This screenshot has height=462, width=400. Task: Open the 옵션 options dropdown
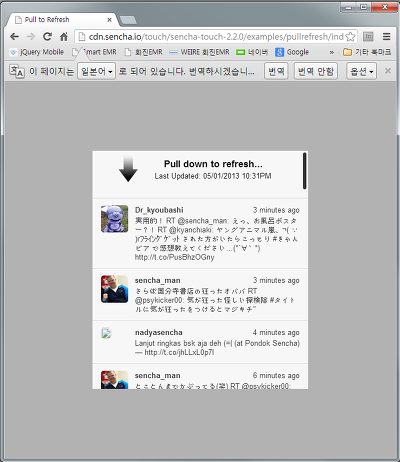tap(361, 71)
